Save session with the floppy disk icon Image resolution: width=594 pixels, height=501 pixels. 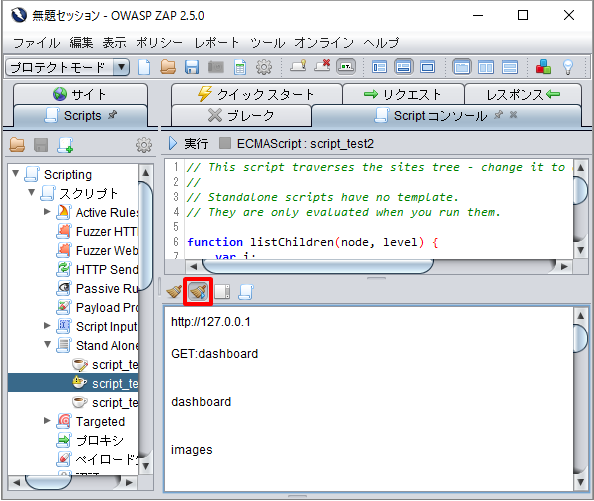click(192, 67)
